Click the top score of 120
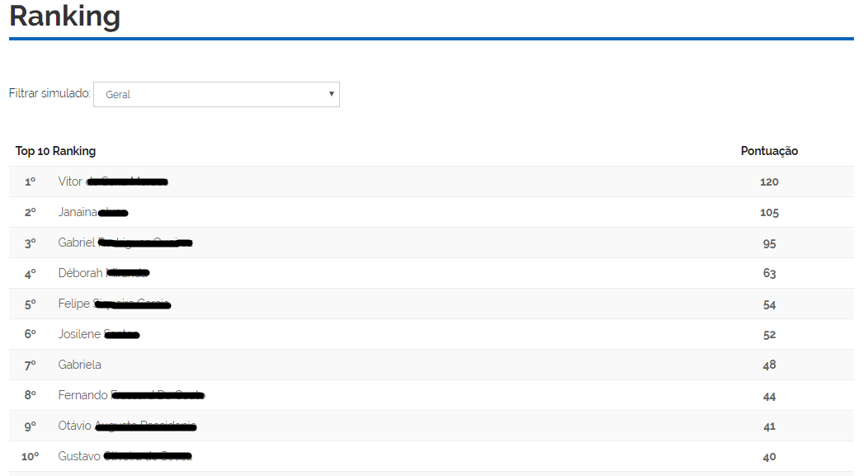 (769, 181)
